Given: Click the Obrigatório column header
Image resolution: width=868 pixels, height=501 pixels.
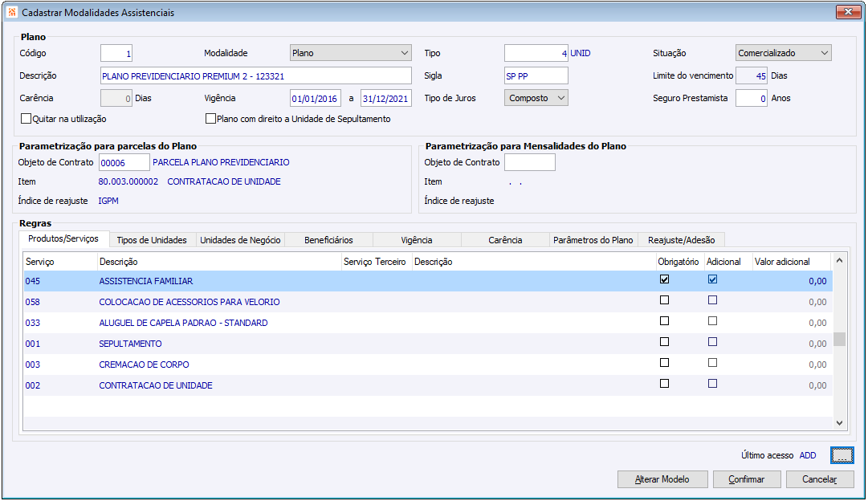Looking at the screenshot, I should click(679, 262).
